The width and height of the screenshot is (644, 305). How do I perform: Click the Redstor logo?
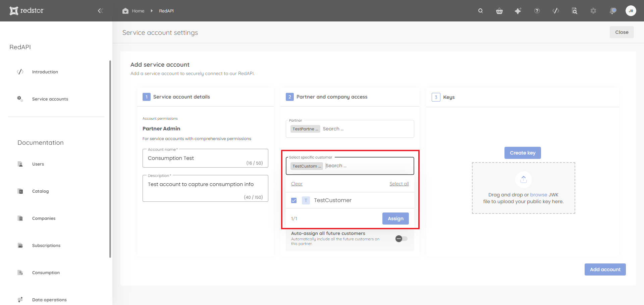(26, 11)
